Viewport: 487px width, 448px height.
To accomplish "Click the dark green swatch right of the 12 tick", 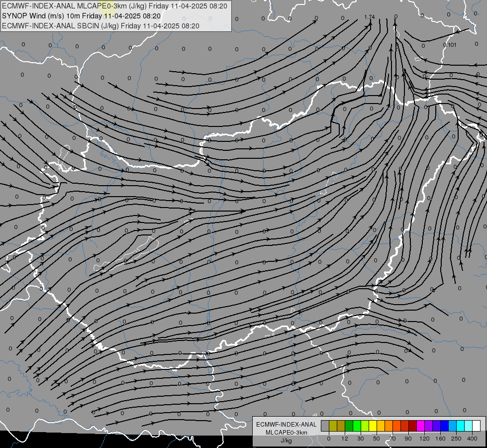I will coord(349,426).
